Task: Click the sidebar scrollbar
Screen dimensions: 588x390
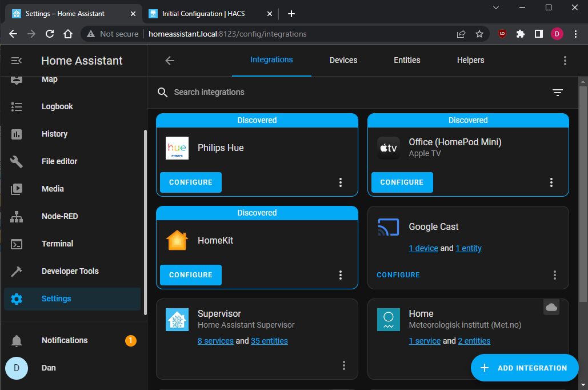Action: (145, 222)
